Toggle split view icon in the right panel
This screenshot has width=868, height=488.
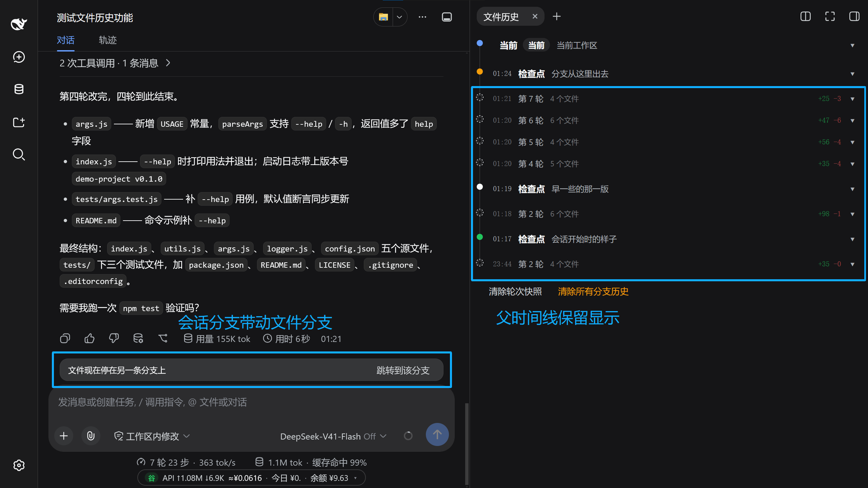(806, 17)
